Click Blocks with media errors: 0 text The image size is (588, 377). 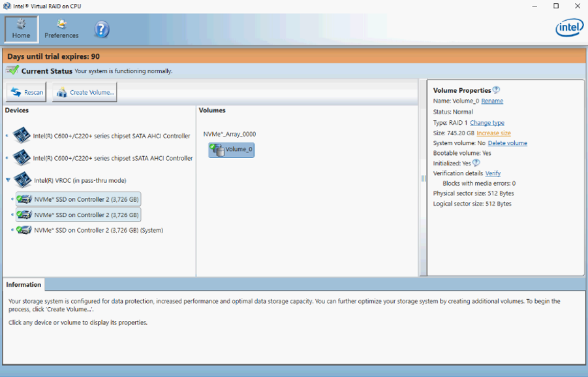pyautogui.click(x=479, y=184)
